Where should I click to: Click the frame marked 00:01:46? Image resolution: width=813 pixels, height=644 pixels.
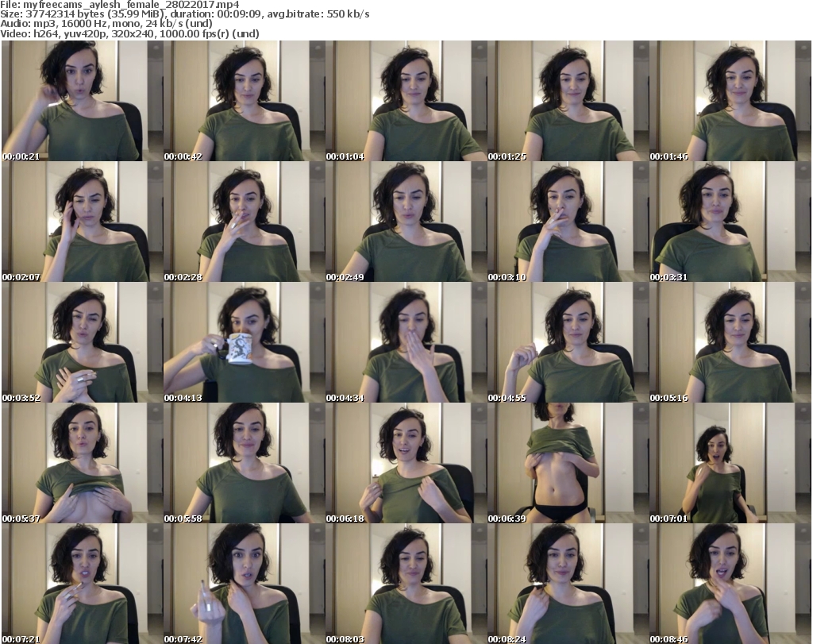[730, 101]
